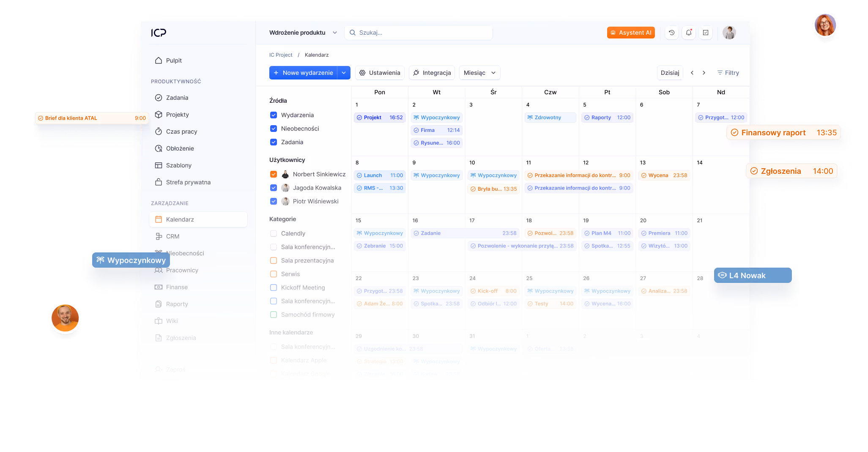
Task: Open Pracownicy menu item
Action: (182, 270)
